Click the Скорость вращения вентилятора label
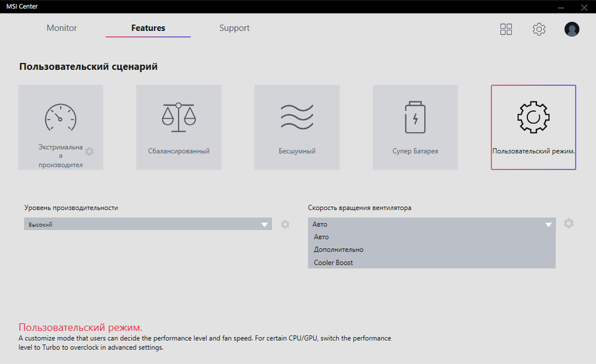596x364 pixels. tap(359, 208)
